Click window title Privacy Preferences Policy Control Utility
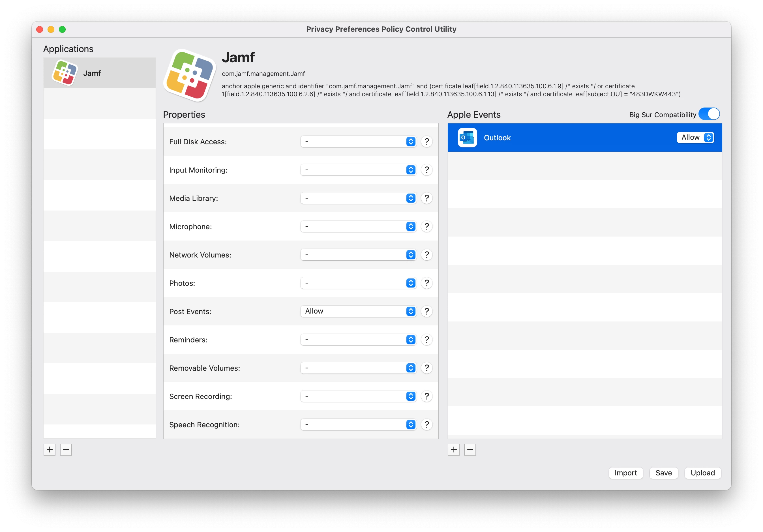The height and width of the screenshot is (532, 763). (x=381, y=29)
